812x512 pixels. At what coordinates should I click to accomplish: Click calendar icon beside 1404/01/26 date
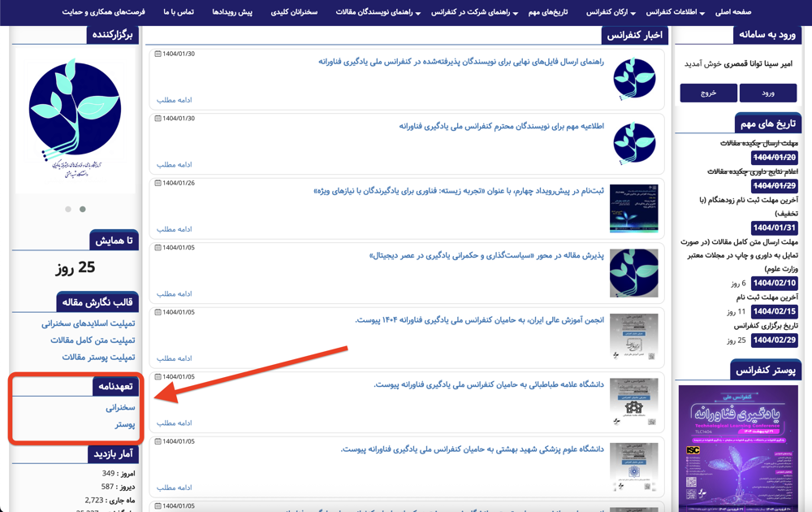158,183
